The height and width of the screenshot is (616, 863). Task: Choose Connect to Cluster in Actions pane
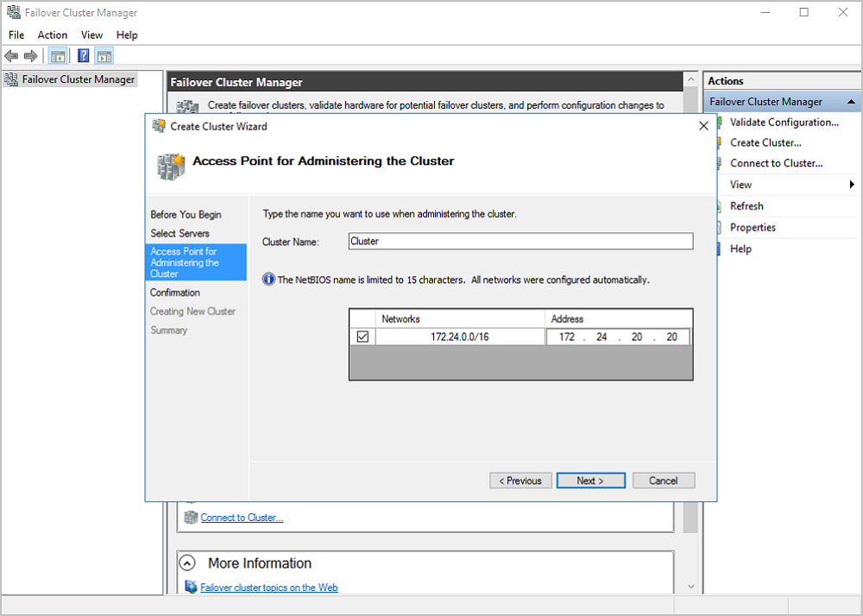point(776,163)
